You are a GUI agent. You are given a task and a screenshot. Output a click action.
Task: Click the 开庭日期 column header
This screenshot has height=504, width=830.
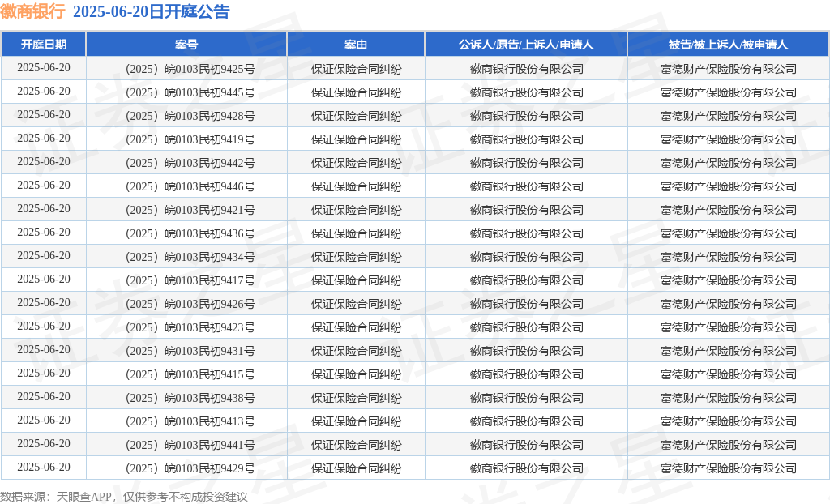click(44, 45)
